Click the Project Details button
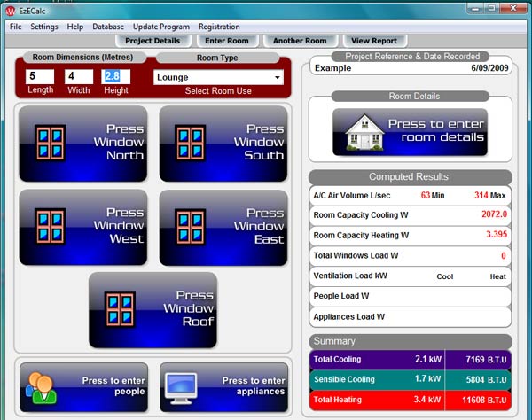 click(x=152, y=41)
